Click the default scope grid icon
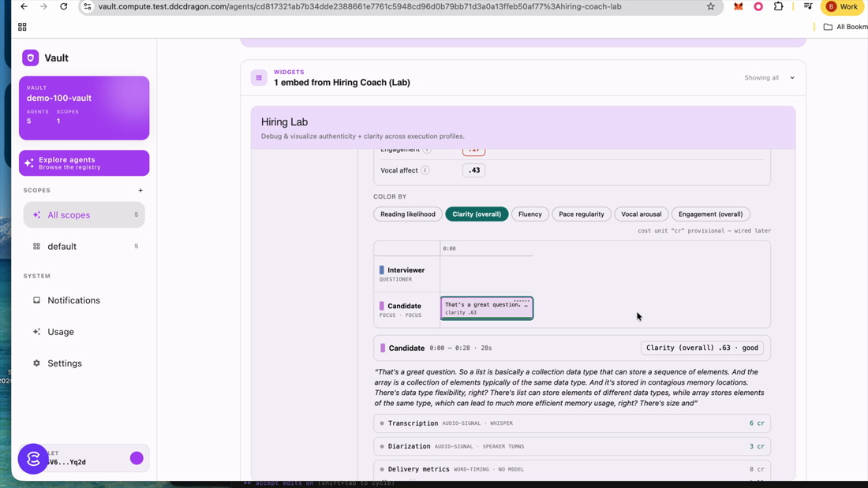This screenshot has width=868, height=488. (x=36, y=246)
